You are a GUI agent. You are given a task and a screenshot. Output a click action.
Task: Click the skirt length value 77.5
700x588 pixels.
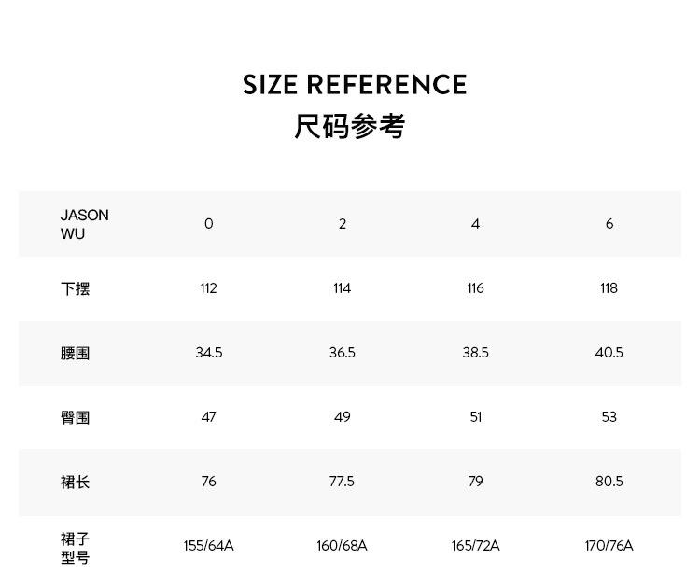coord(343,482)
